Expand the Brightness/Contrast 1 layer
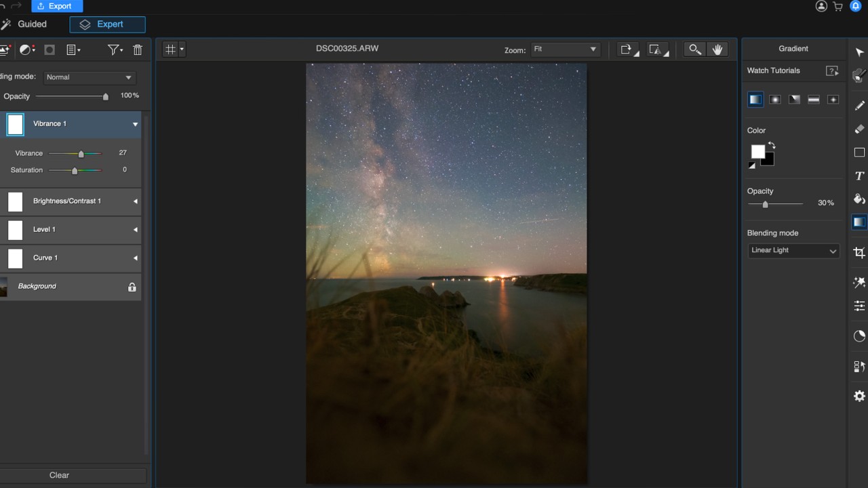This screenshot has height=488, width=868. (x=135, y=201)
